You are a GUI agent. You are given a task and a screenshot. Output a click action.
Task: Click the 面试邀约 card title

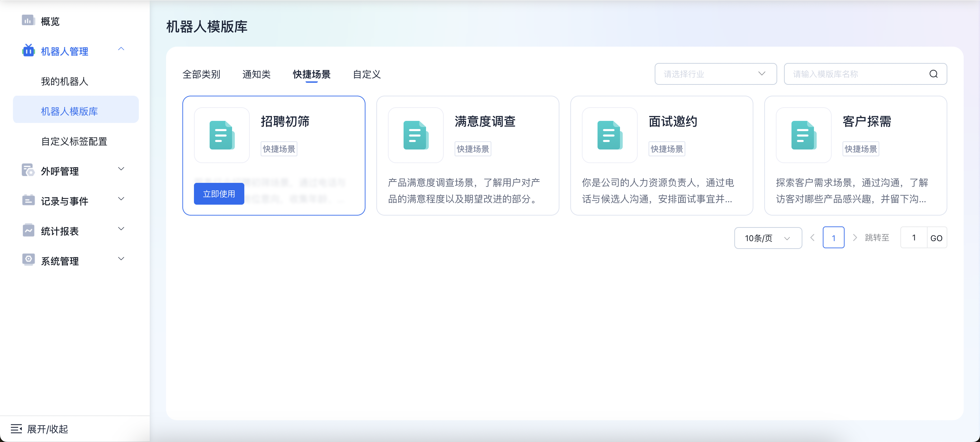673,122
